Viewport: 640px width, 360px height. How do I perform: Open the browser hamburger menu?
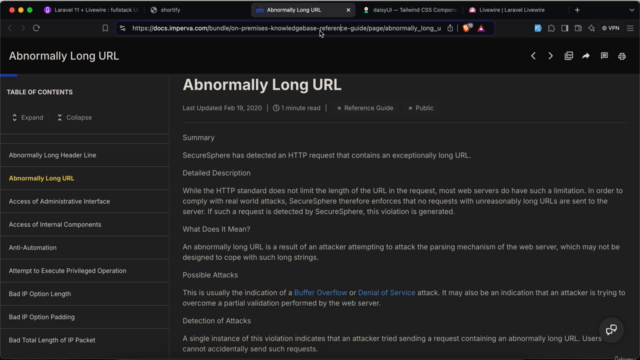[630, 28]
